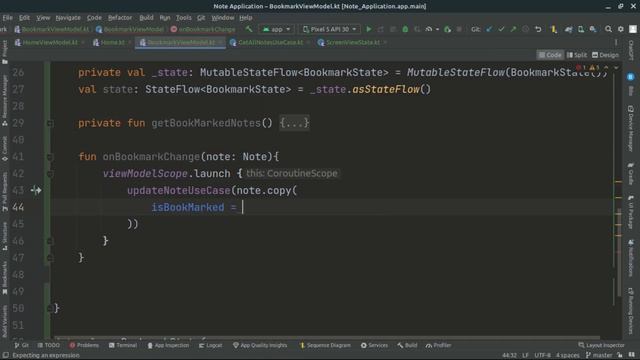The height and width of the screenshot is (360, 640).
Task: Switch to HomeViewModel.kt tab
Action: (x=49, y=42)
